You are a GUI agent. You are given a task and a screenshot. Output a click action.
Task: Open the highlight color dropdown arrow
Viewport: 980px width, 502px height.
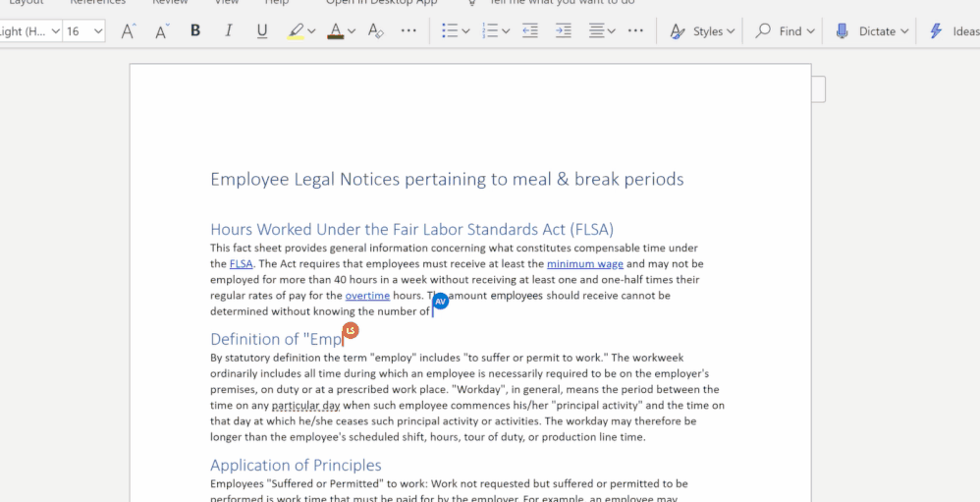[x=312, y=31]
